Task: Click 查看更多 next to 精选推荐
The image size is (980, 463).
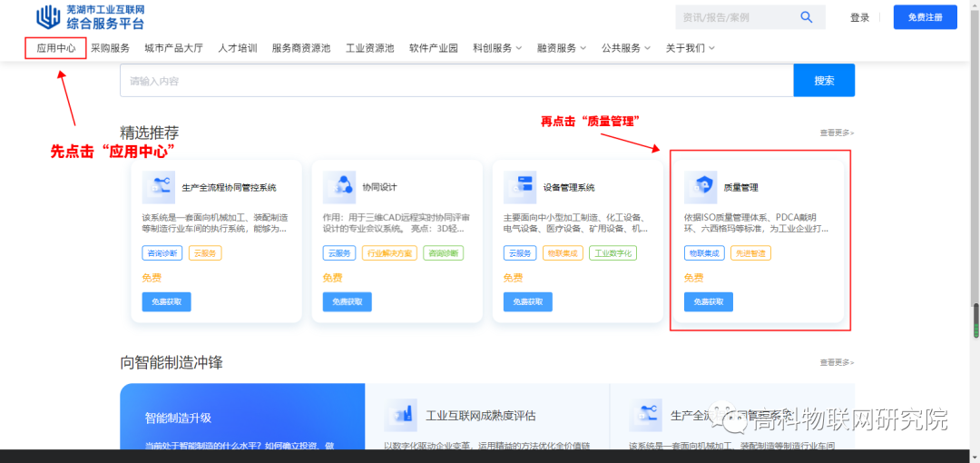Action: coord(837,133)
